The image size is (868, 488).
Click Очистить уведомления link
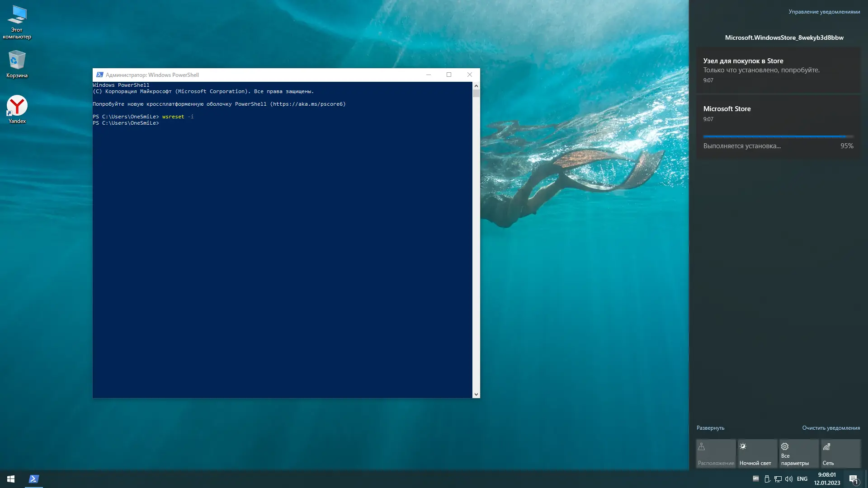[831, 428]
